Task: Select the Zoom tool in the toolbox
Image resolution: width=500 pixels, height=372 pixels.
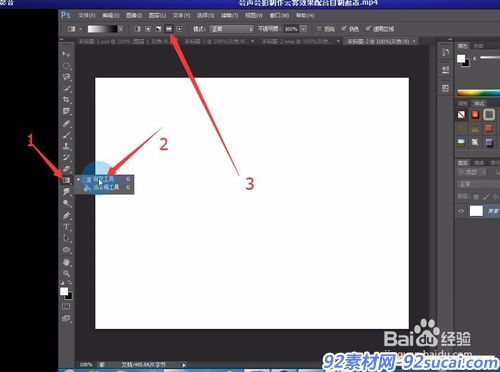Action: pos(66,274)
